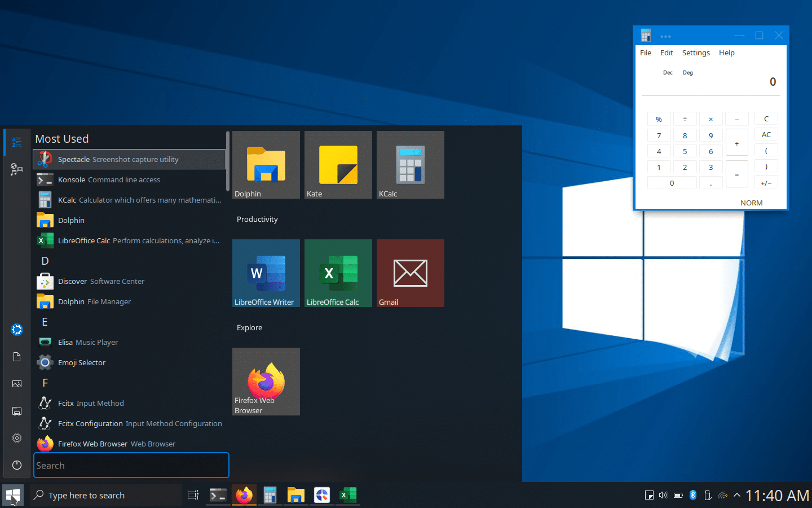Click the Dolphin tile in the start menu
Viewport: 812px width, 508px height.
[x=266, y=165]
